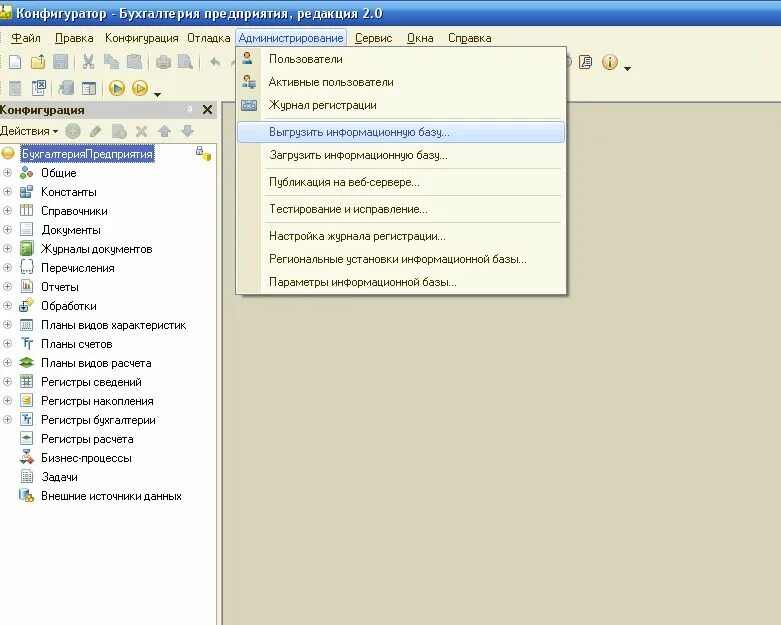The height and width of the screenshot is (625, 781).
Task: Click the Cut scissors icon
Action: (88, 62)
